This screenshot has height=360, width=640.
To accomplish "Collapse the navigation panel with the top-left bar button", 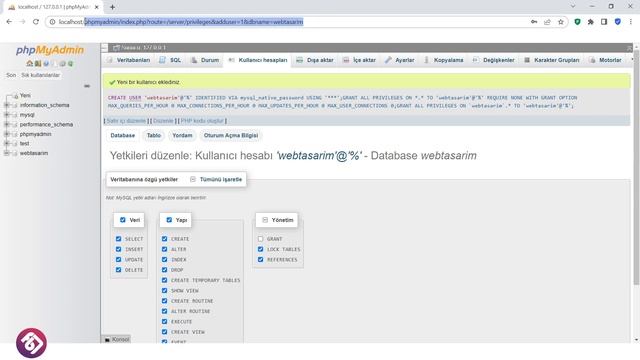I will pos(104,48).
